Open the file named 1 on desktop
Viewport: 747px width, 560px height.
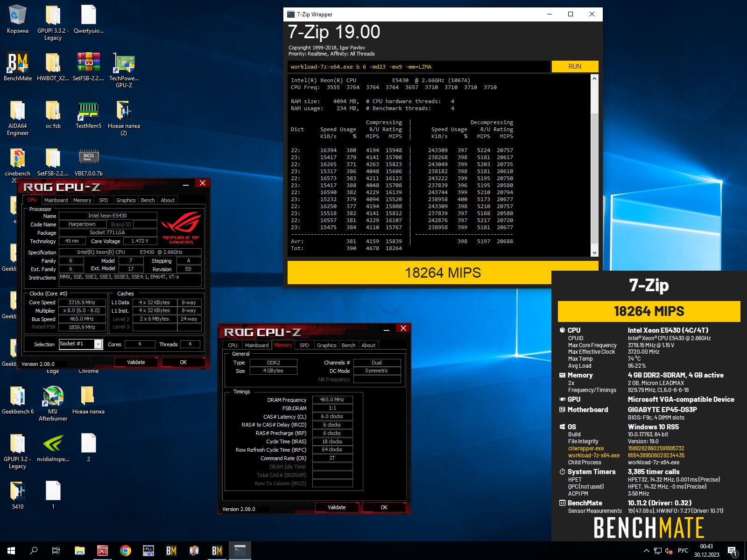[x=53, y=495]
